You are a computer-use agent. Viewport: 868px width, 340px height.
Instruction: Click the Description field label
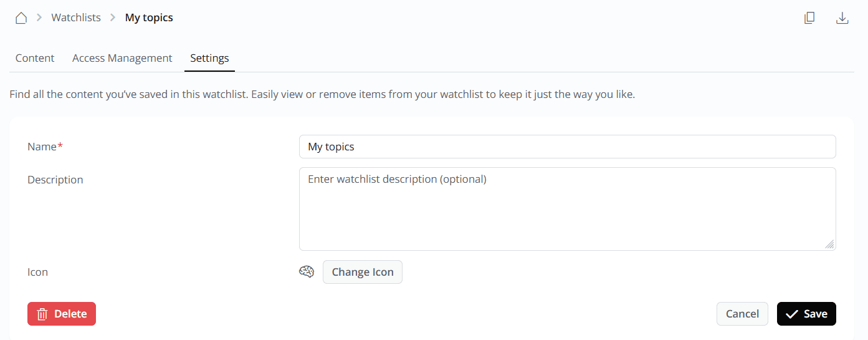(x=55, y=180)
